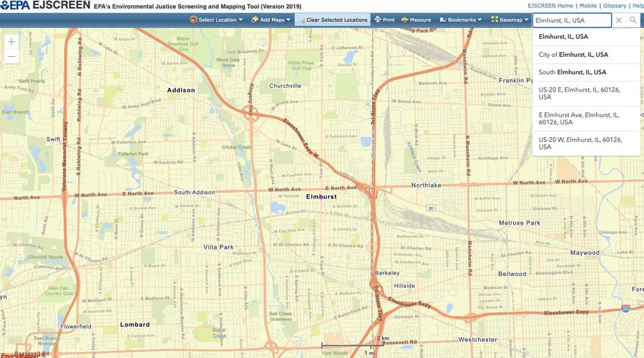
Task: Click the Add Maps layers icon
Action: click(255, 20)
